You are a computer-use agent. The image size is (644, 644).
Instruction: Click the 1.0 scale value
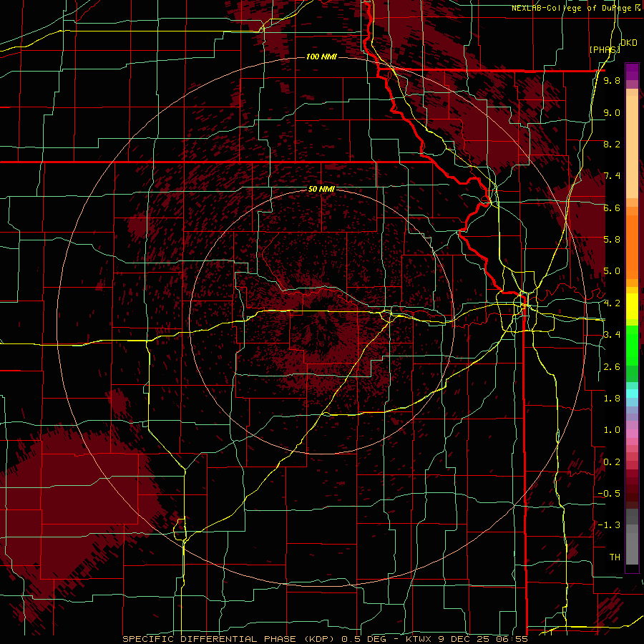tap(612, 430)
